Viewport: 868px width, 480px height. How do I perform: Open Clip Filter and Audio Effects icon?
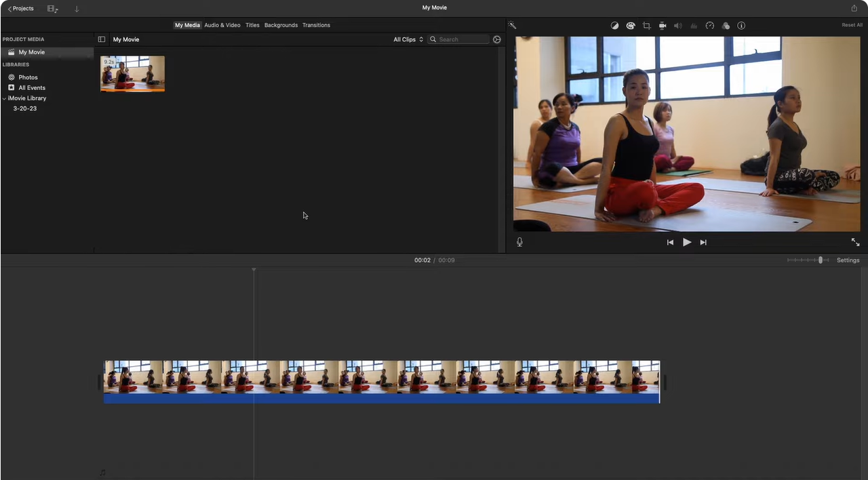coord(726,26)
